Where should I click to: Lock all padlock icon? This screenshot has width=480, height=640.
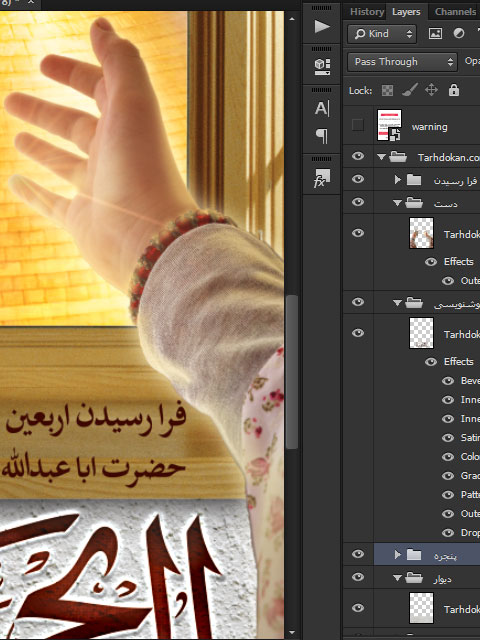pyautogui.click(x=454, y=90)
